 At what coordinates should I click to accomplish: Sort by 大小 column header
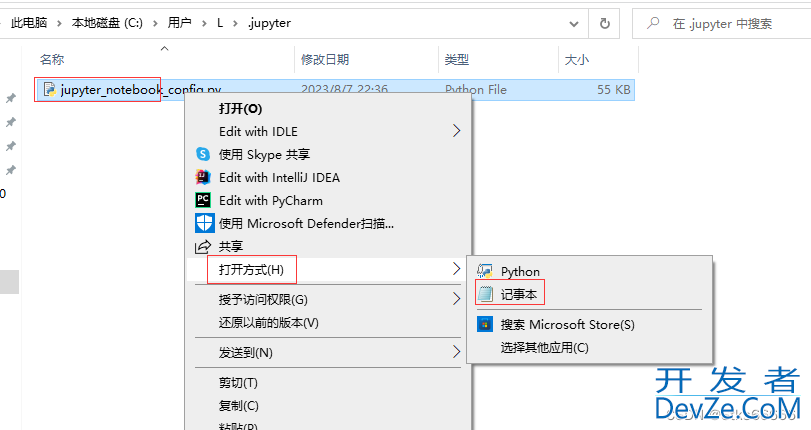(577, 60)
